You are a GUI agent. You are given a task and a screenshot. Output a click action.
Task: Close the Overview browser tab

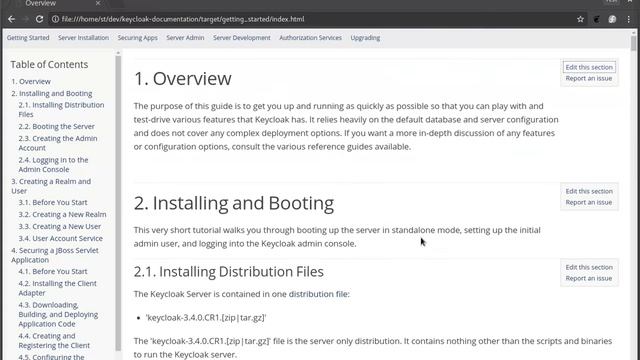[x=98, y=3]
